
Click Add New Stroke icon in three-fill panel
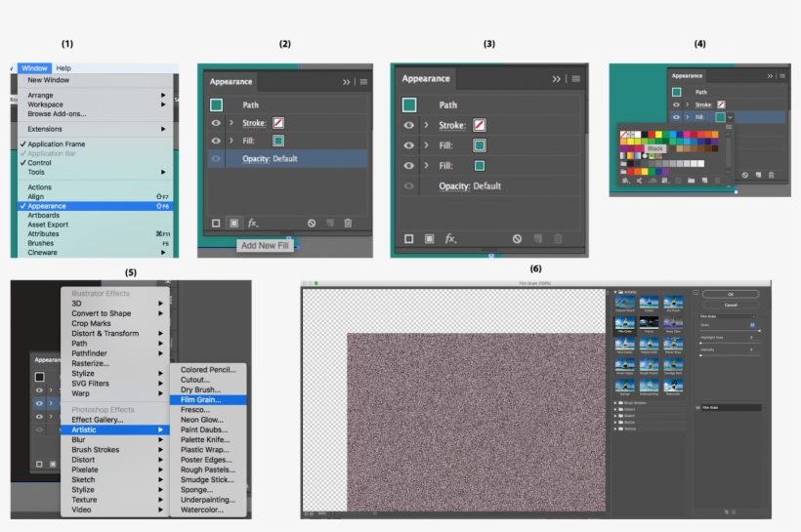tap(408, 239)
